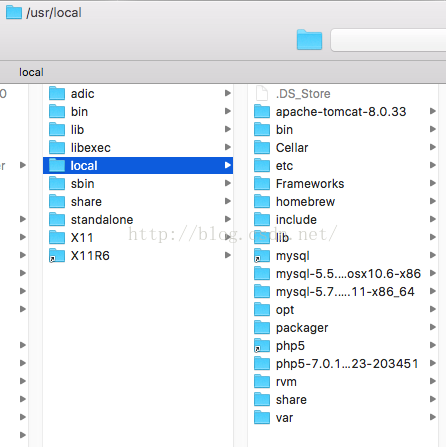Select the 'php5' alias name
The image size is (446, 447).
point(290,346)
